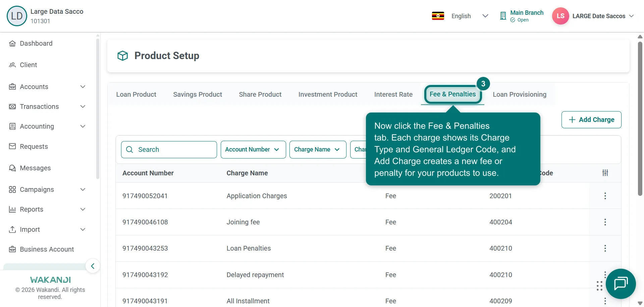Open row actions for Joining fee

pos(605,222)
